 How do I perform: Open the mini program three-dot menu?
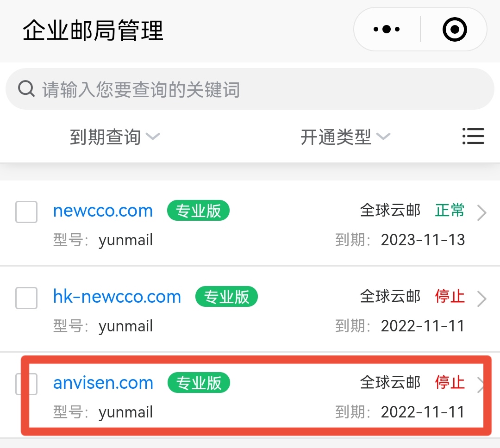[387, 29]
